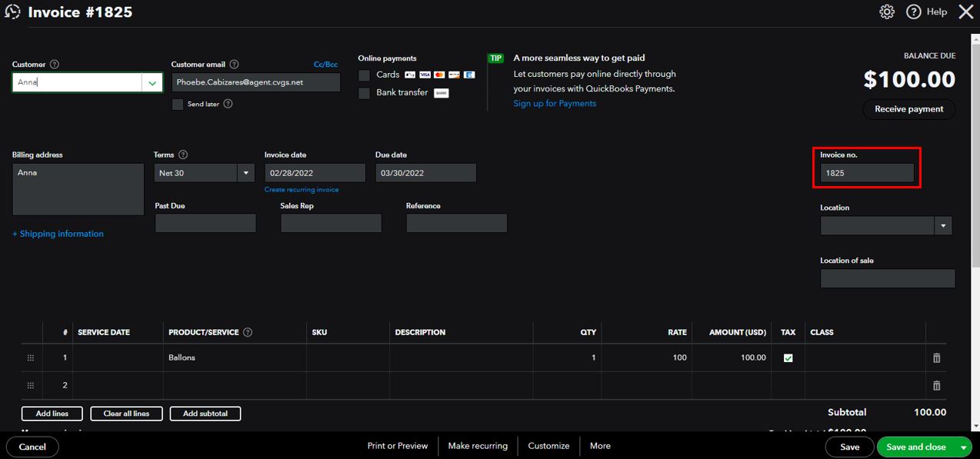Click the Invoice no. input field
This screenshot has height=459, width=980.
(x=867, y=174)
